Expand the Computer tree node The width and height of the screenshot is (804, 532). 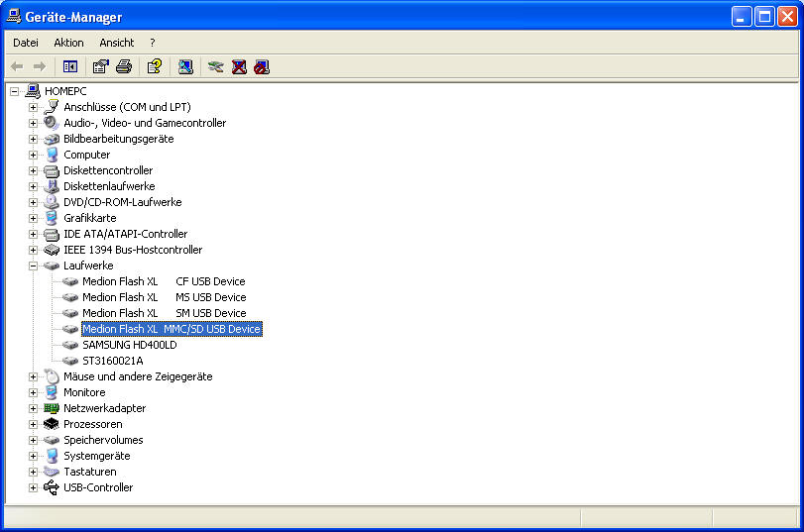pos(34,156)
